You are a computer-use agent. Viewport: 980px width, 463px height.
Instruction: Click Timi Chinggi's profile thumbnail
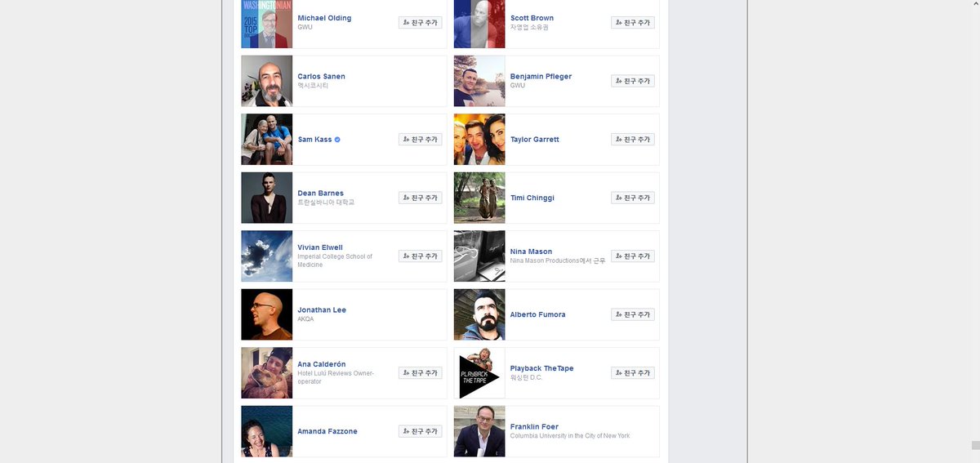tap(479, 198)
